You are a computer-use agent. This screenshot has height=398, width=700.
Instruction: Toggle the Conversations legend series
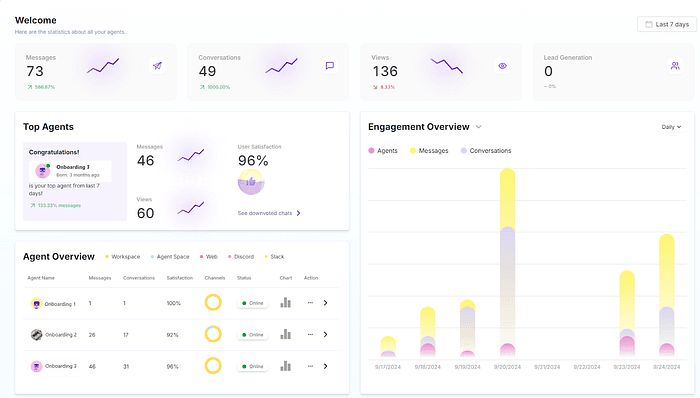[x=486, y=151]
